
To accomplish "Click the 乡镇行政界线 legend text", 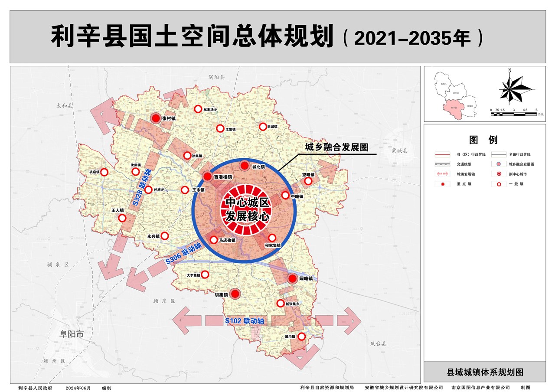I will pos(520,154).
